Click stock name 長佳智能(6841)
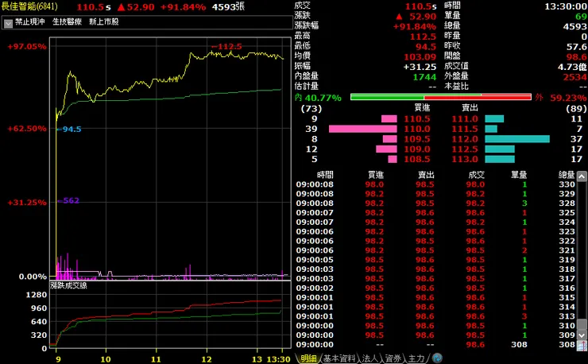Viewport: 588px width, 364px height. click(29, 6)
